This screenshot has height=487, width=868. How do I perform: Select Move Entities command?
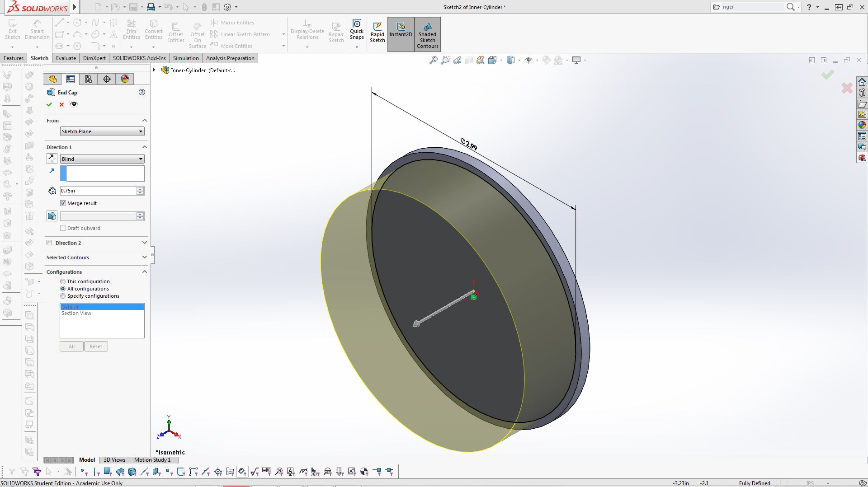point(231,46)
